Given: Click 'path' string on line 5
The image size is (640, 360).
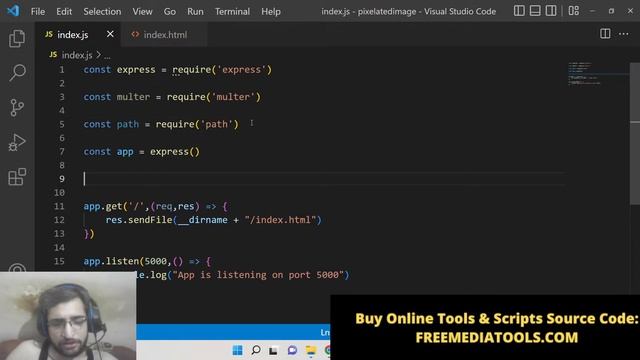Looking at the screenshot, I should point(216,124).
